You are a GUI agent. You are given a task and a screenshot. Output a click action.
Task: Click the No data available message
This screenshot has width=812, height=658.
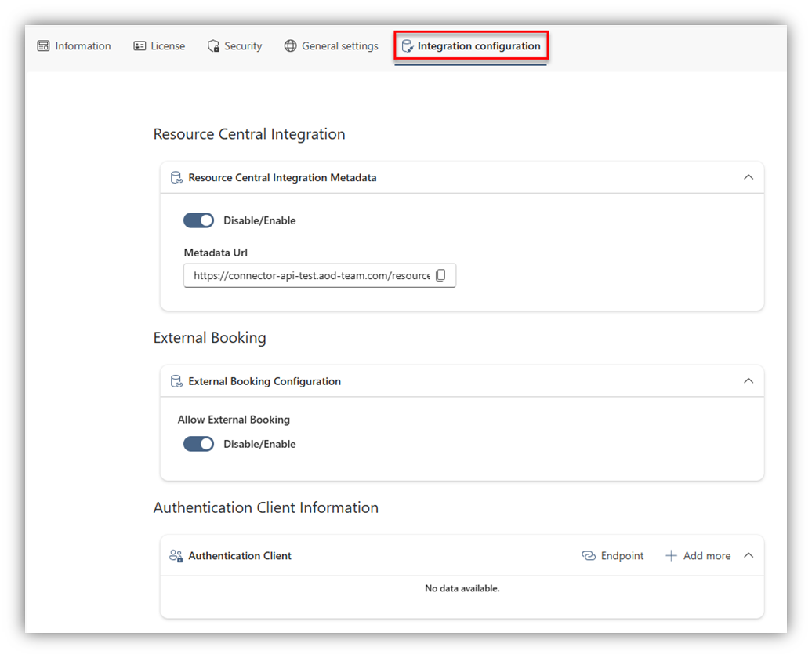[x=462, y=588]
